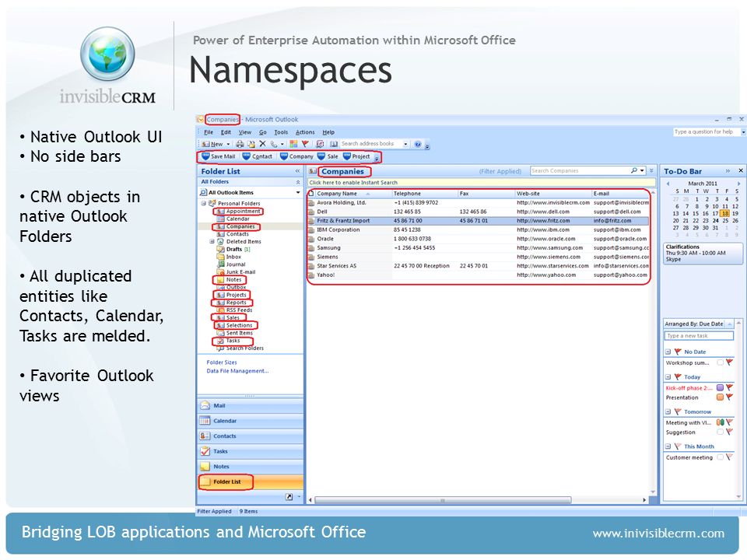Viewport: 747px width, 560px height.
Task: Click the Folder List navigation button
Action: tap(250, 482)
